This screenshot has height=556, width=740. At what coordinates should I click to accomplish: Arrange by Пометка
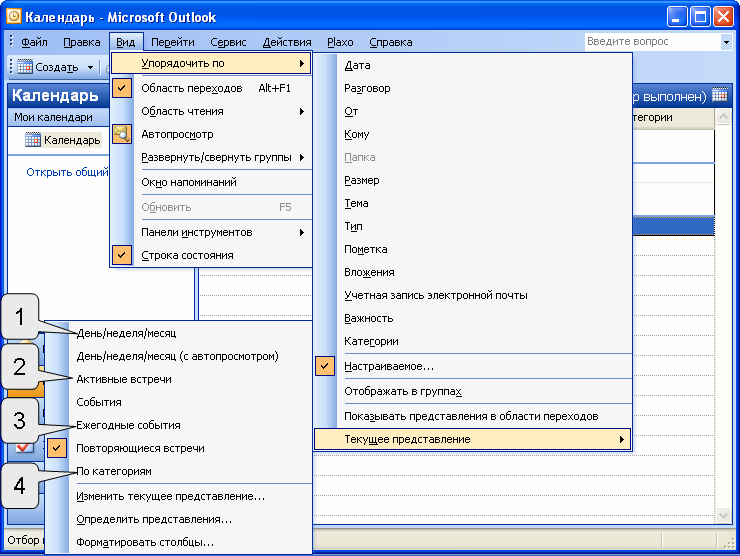473,249
